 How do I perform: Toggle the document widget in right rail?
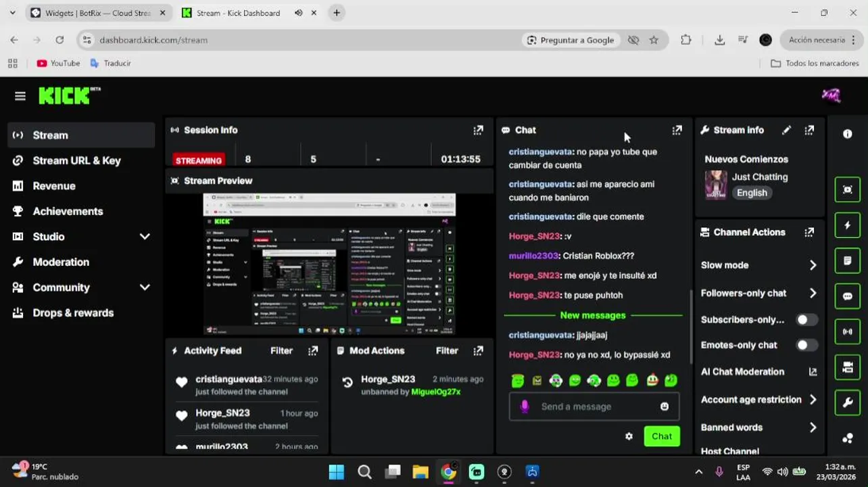click(847, 260)
